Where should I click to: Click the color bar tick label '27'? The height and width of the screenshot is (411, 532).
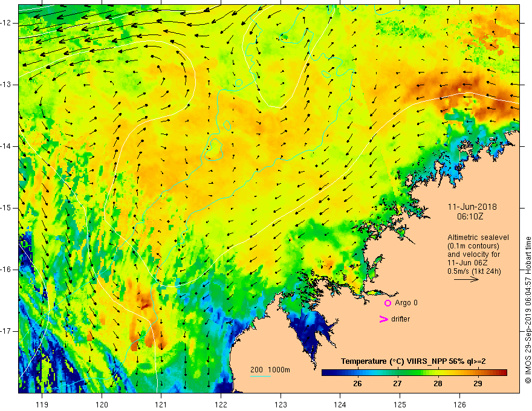397,384
